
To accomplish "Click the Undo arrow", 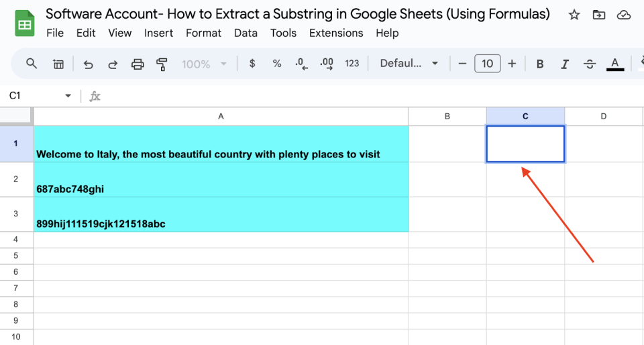I will (88, 64).
